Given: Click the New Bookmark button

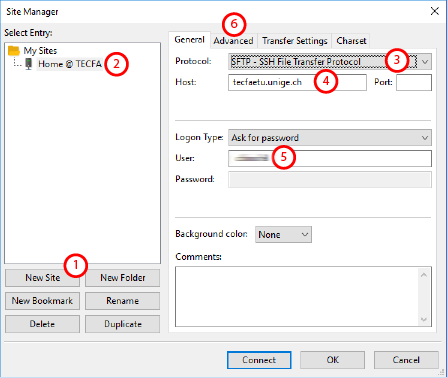Looking at the screenshot, I should pos(42,301).
